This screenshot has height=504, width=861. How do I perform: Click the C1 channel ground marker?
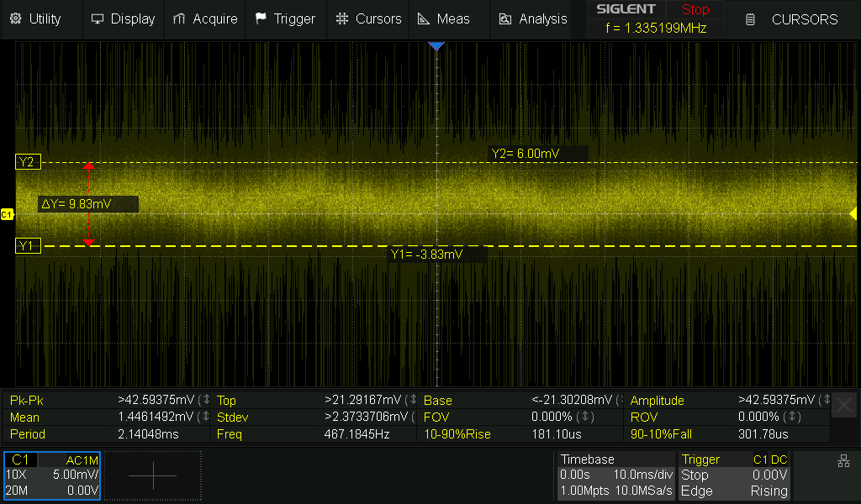(7, 215)
